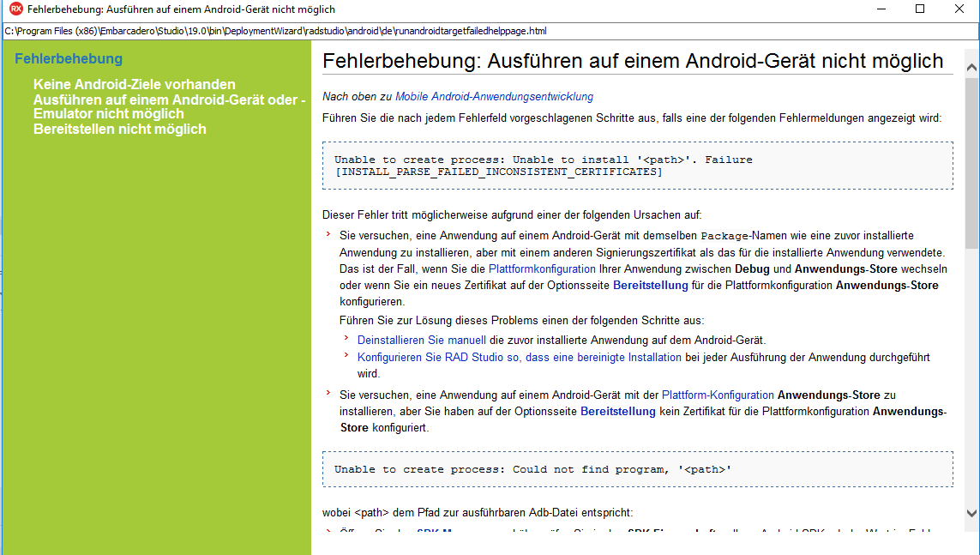Open the 'Mobile Android-Anwendungsentwicklung' link
Image resolution: width=980 pixels, height=555 pixels.
[494, 97]
